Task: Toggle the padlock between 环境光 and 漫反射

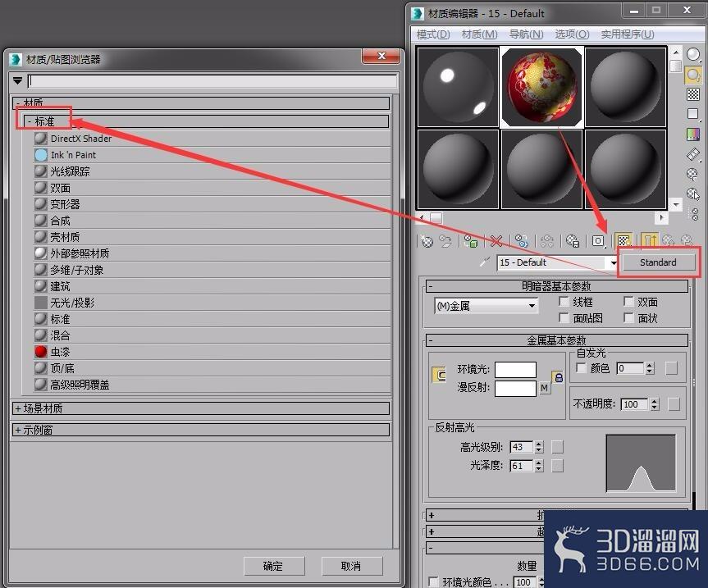Action: click(558, 378)
